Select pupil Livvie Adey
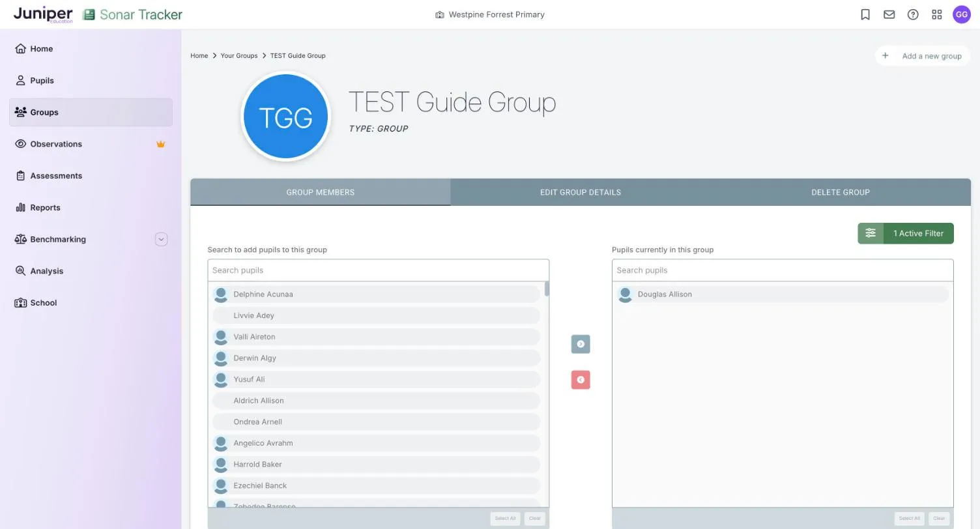This screenshot has height=529, width=980. 376,315
